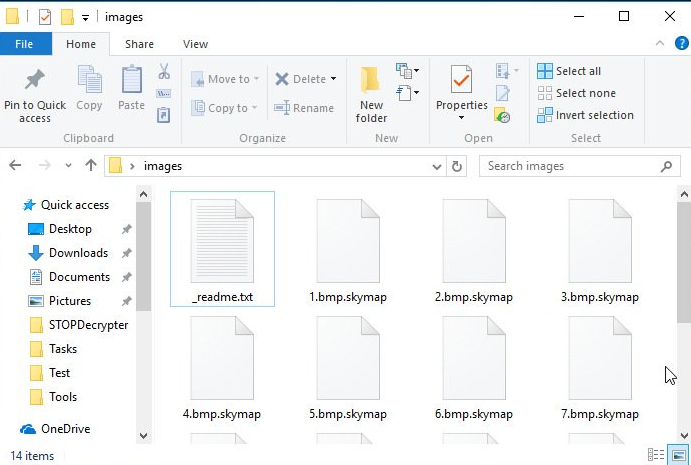Create a New folder from ribbon

point(371,94)
